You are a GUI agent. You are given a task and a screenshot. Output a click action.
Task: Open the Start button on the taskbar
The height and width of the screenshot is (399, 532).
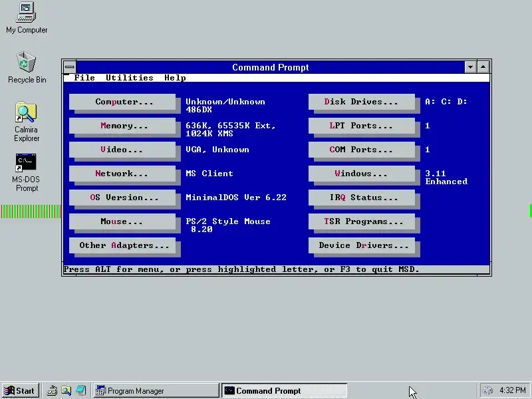click(x=21, y=390)
